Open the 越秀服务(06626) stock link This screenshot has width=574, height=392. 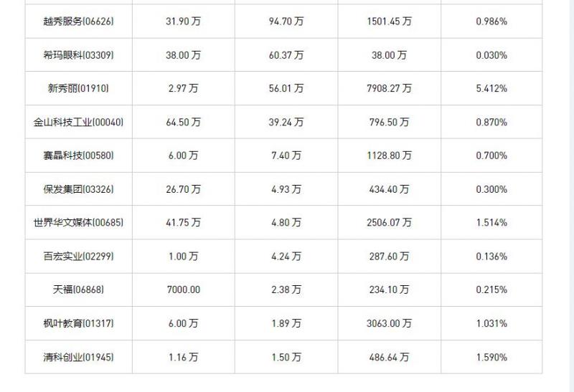tap(78, 21)
